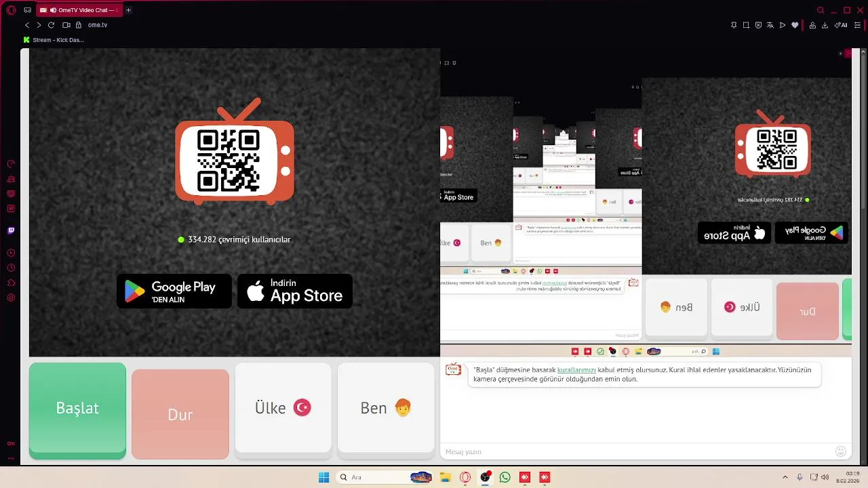Viewport: 868px width, 488px height.
Task: Open the microphone indicator in system tray
Action: (800, 477)
